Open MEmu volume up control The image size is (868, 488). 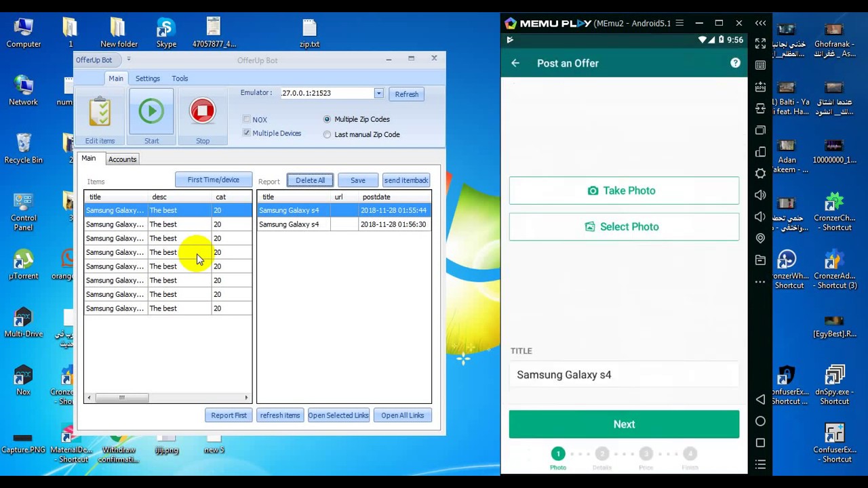pyautogui.click(x=760, y=195)
